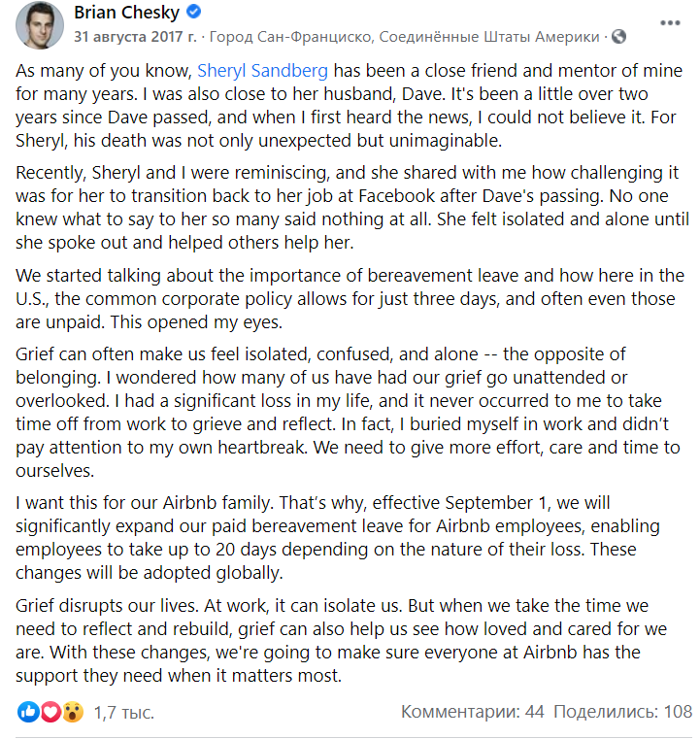This screenshot has width=700, height=739.
Task: Click the blue verified badge icon
Action: 193,12
